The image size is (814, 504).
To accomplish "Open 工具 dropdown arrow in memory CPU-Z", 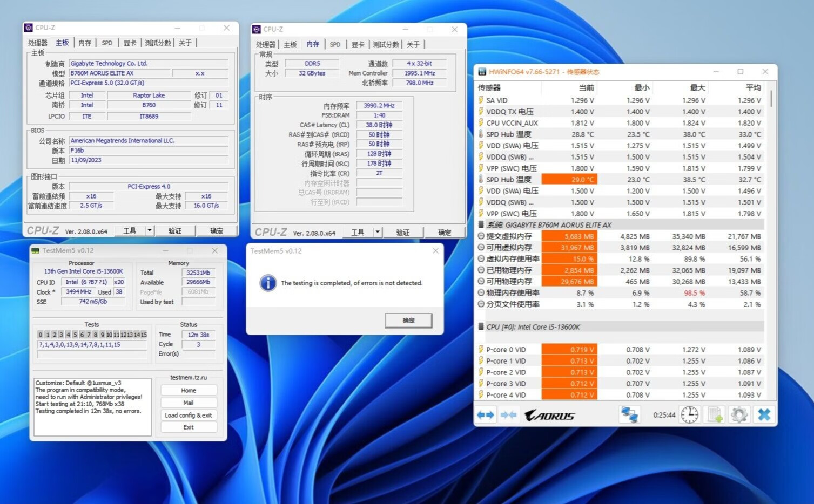I will [378, 232].
